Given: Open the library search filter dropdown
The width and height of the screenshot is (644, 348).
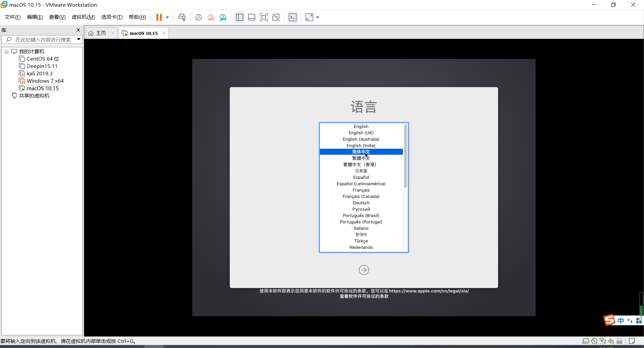Looking at the screenshot, I should tap(78, 39).
